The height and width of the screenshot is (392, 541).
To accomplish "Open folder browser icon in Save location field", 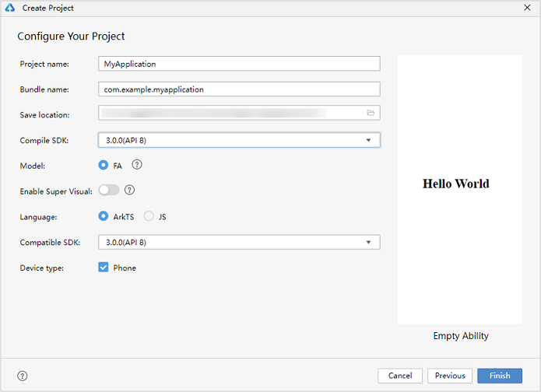I will (x=371, y=113).
